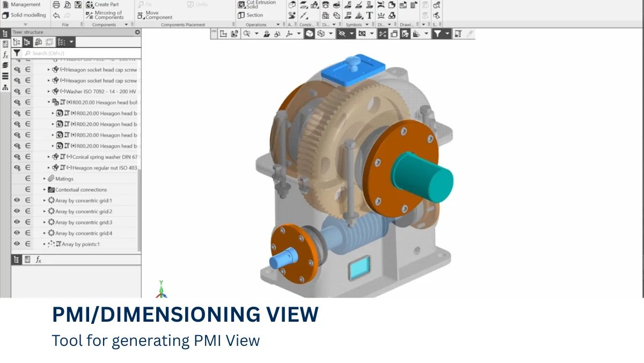
Task: Switch to fx variables tab at panel bottom
Action: click(x=38, y=260)
